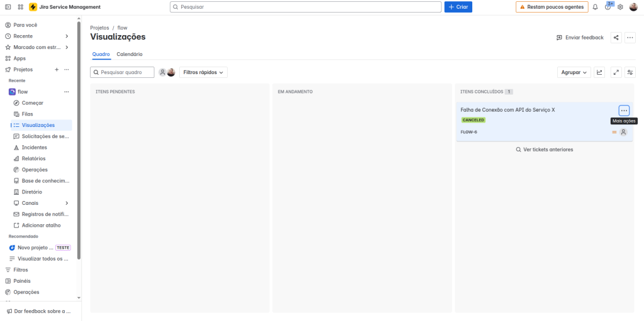Click the Pesquisar quadro search field

click(x=123, y=72)
